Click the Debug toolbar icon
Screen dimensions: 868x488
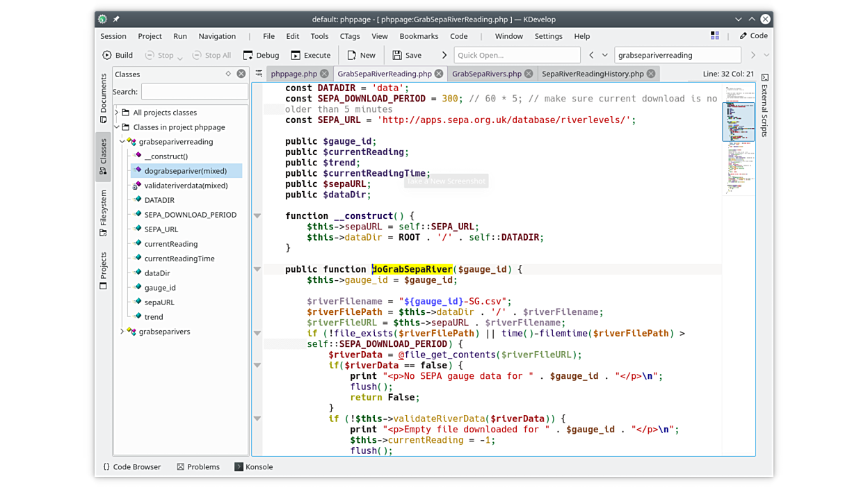(261, 55)
